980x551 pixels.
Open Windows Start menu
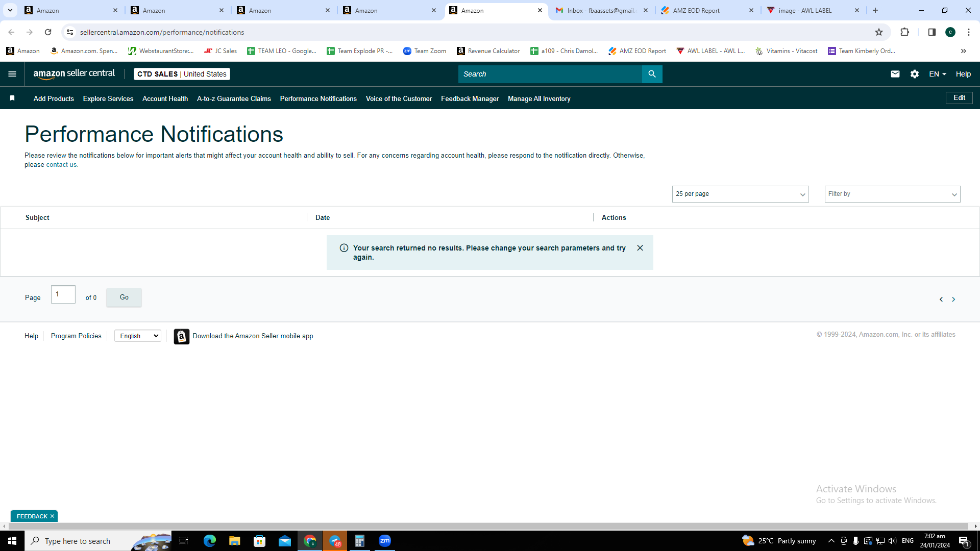coord(12,541)
